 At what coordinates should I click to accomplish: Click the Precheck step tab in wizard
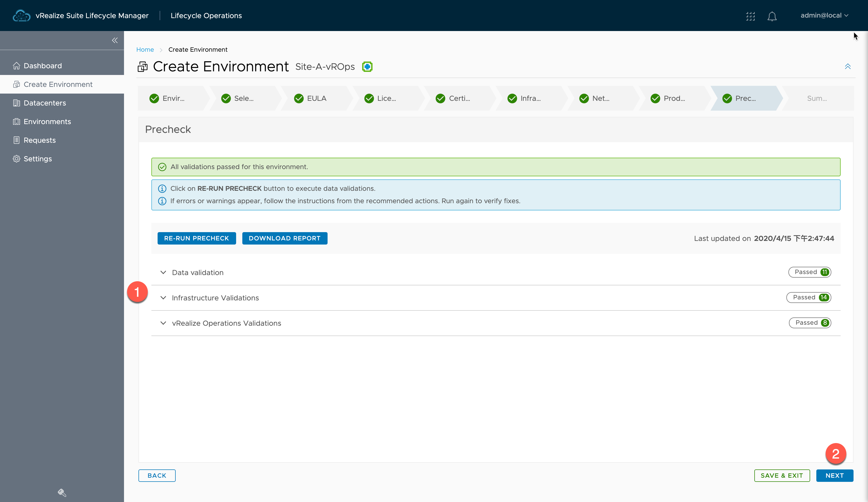pyautogui.click(x=745, y=98)
